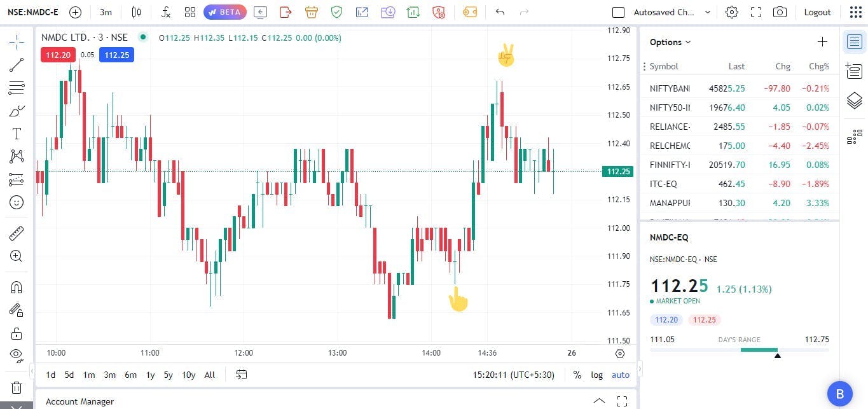868x409 pixels.
Task: Undo the last chart action
Action: tap(500, 12)
